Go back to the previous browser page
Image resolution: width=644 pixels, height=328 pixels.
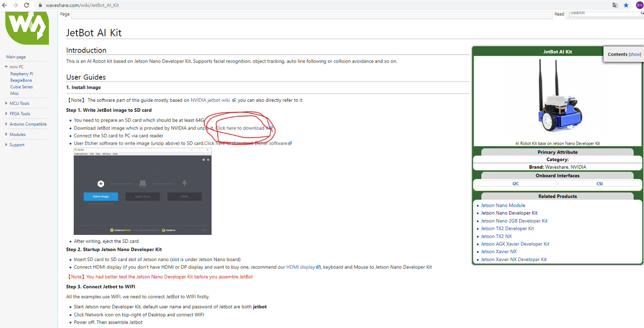coord(5,5)
